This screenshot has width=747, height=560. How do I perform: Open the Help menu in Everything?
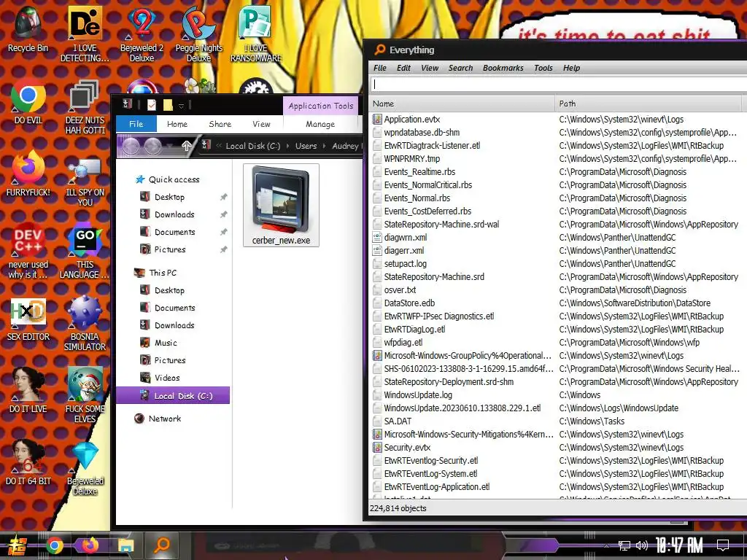point(571,68)
